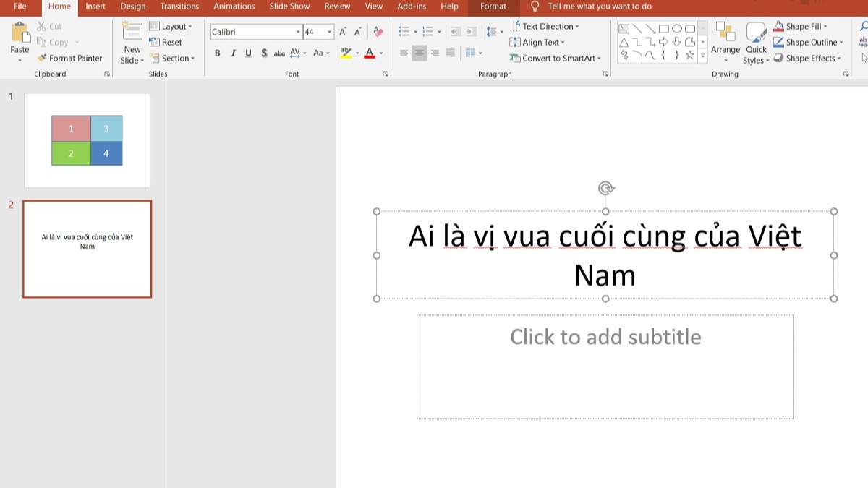The width and height of the screenshot is (868, 488).
Task: Toggle Italic formatting
Action: coord(233,53)
